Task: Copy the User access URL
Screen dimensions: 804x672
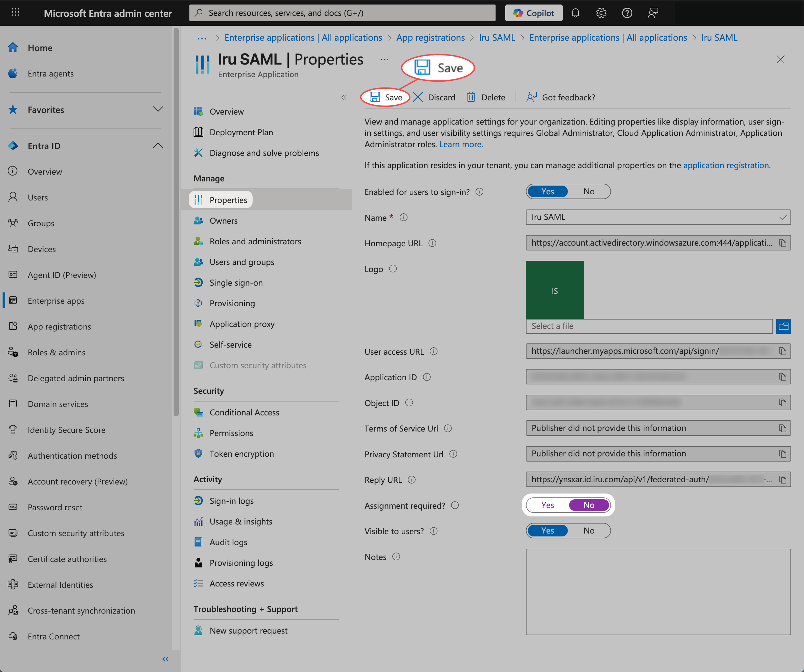Action: (783, 351)
